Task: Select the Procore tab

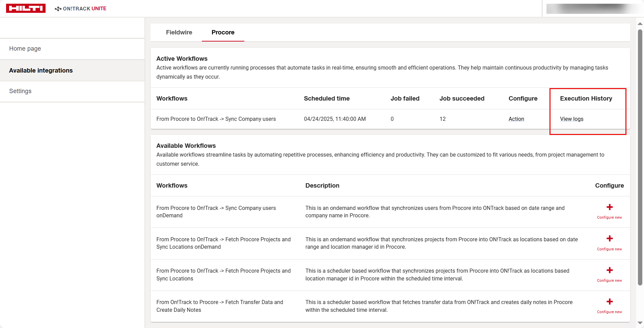Action: click(x=223, y=32)
